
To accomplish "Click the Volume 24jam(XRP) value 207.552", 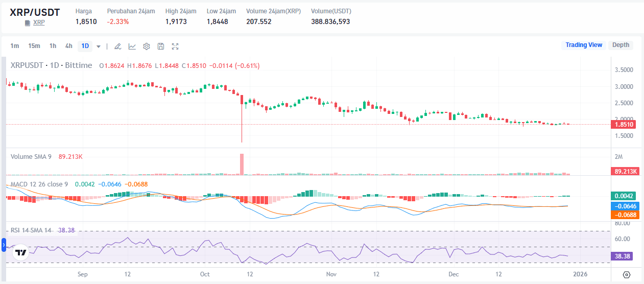I will [259, 22].
